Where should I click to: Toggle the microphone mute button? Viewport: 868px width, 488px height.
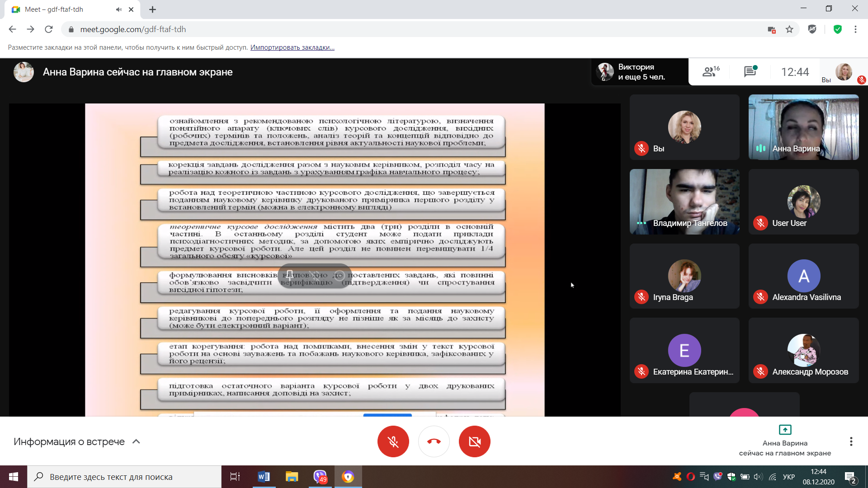(x=393, y=441)
